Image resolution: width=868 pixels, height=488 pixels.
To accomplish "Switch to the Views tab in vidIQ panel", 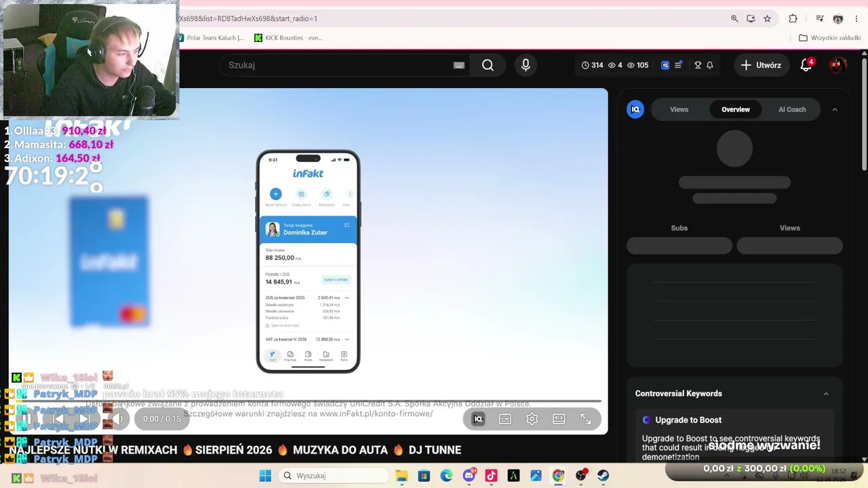I will coord(679,109).
